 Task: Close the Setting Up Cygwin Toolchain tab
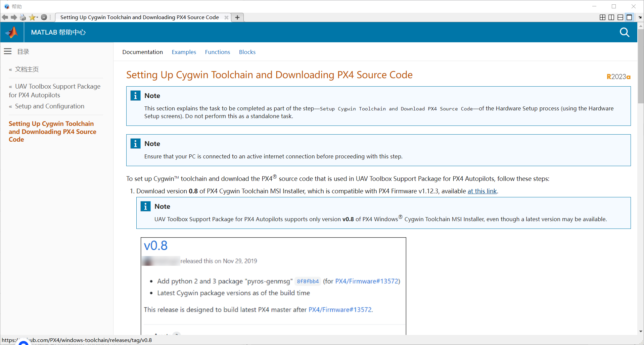(x=226, y=17)
